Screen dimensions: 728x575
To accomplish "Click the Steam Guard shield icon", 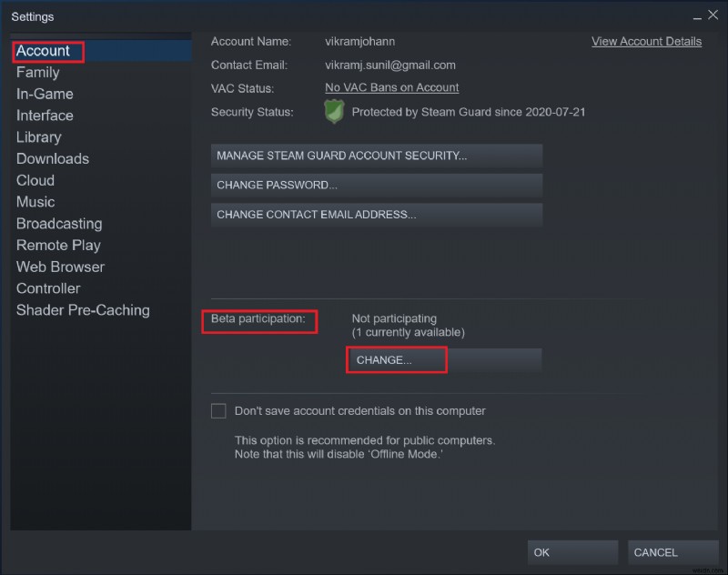I will click(x=335, y=111).
